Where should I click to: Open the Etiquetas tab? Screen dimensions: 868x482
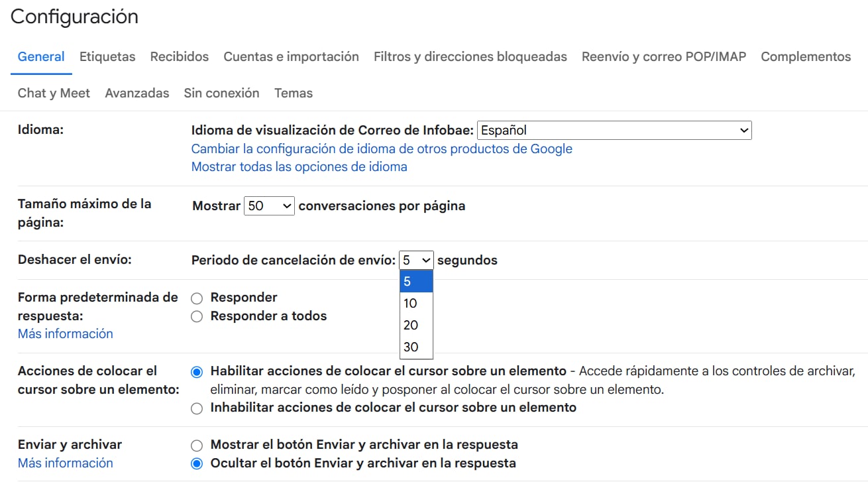coord(107,57)
